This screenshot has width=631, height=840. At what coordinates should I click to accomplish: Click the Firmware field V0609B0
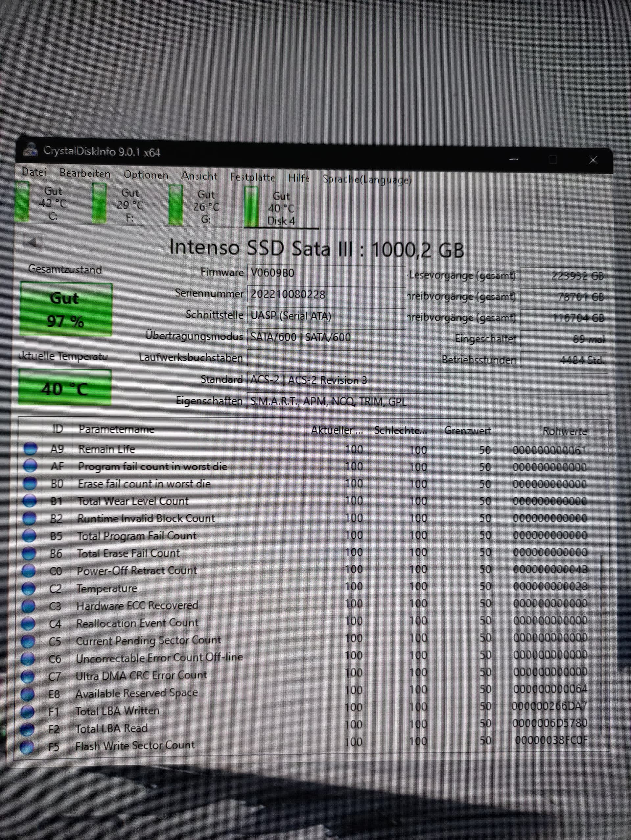pos(326,273)
